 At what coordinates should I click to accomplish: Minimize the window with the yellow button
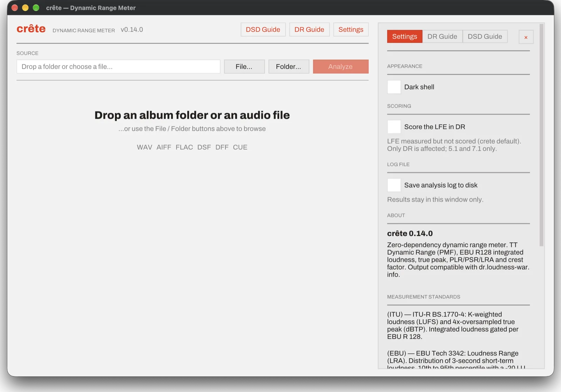point(25,8)
